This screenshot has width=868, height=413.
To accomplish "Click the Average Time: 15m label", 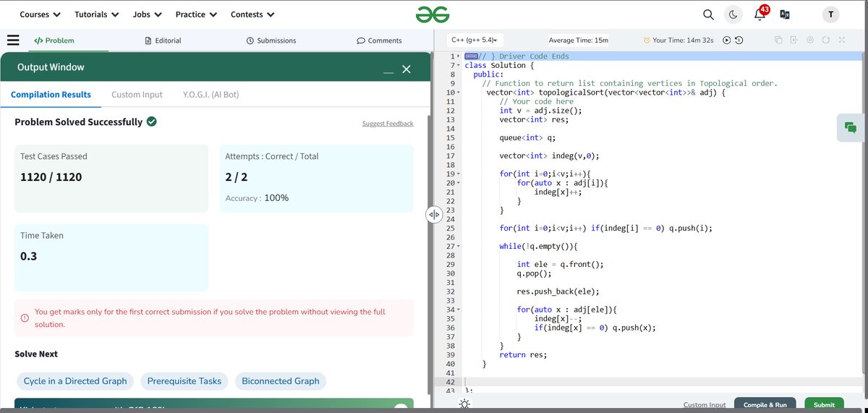I will coord(579,41).
